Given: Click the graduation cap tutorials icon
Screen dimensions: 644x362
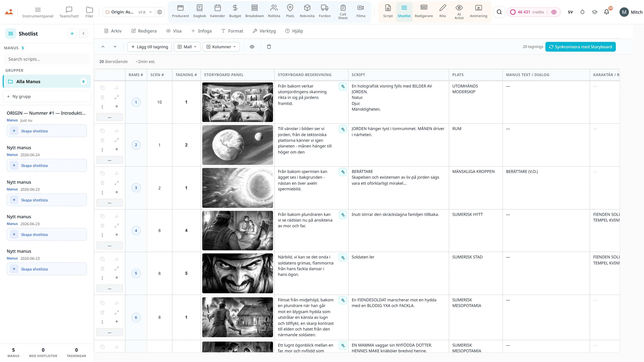Looking at the screenshot, I should pos(595,12).
